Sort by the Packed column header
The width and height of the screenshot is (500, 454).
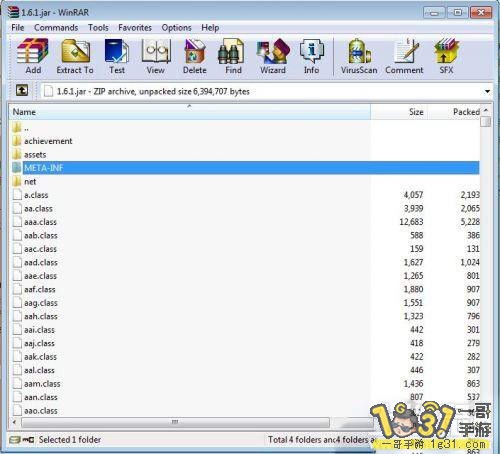tap(454, 112)
